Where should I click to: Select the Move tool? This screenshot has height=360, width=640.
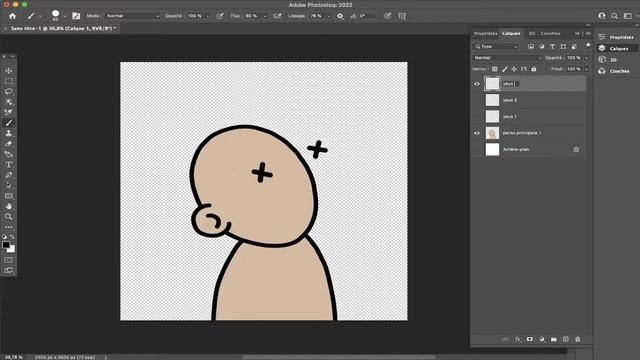pyautogui.click(x=9, y=71)
